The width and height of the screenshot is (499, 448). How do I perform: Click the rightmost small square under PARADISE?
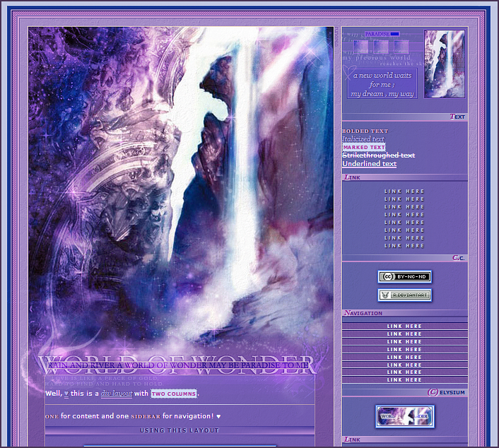(x=401, y=47)
